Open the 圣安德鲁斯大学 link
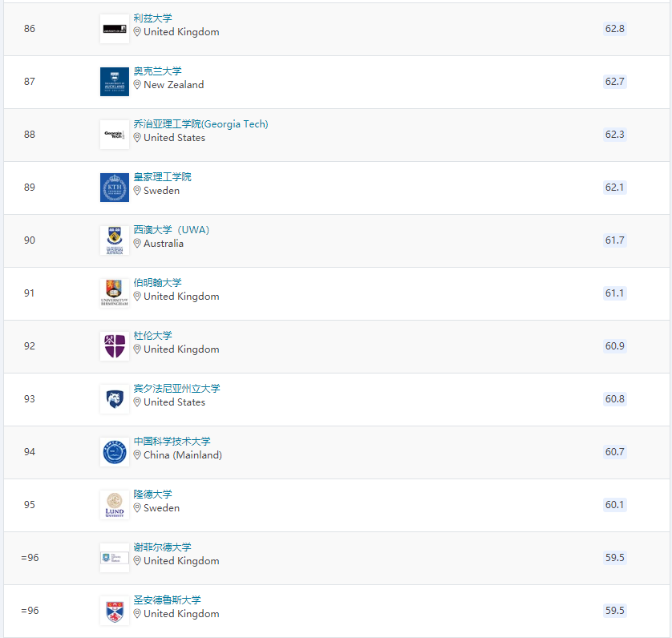This screenshot has width=672, height=638. click(167, 600)
